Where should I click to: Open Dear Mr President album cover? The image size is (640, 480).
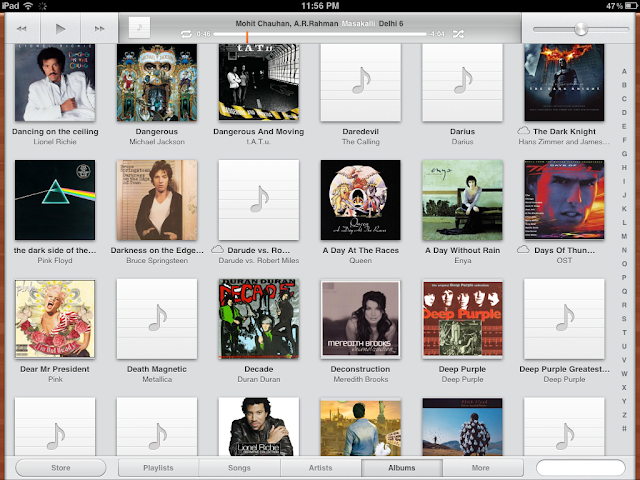point(55,319)
